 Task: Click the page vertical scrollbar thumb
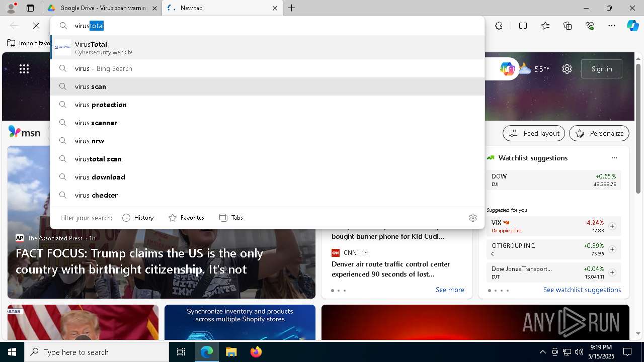point(638,128)
